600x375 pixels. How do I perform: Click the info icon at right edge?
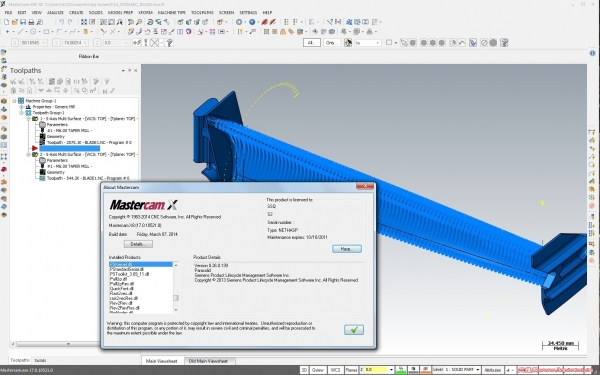593,54
